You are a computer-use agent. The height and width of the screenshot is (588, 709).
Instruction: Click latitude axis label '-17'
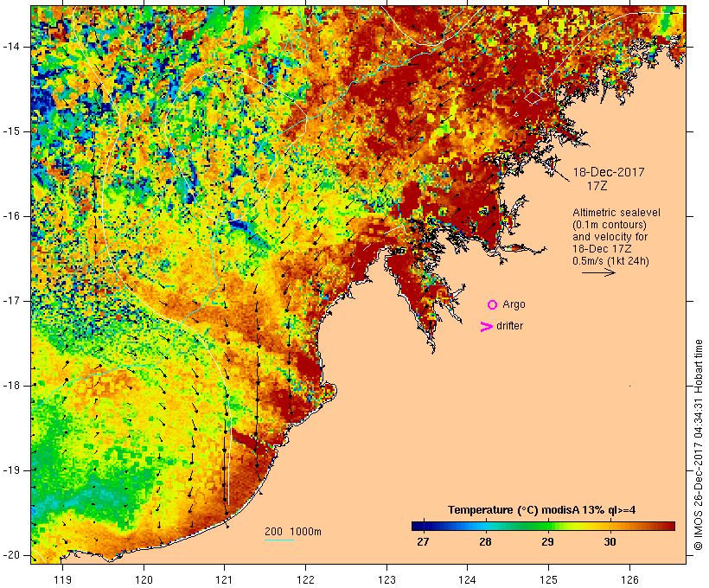point(10,301)
